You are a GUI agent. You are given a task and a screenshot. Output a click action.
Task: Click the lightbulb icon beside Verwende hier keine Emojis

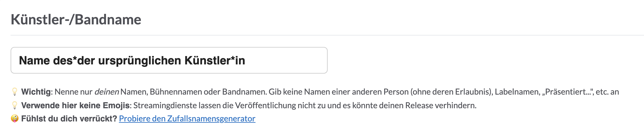coord(15,105)
